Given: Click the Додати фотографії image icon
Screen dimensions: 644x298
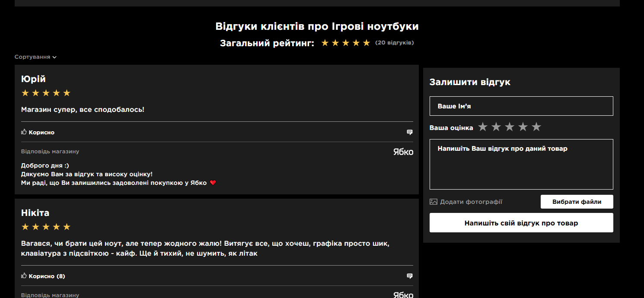Looking at the screenshot, I should pyautogui.click(x=434, y=202).
